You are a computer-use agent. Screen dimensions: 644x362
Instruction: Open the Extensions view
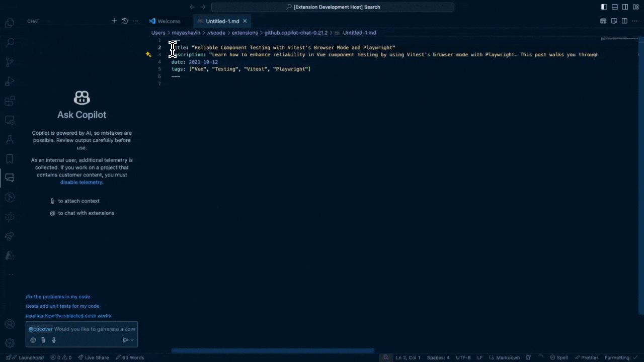(x=10, y=101)
